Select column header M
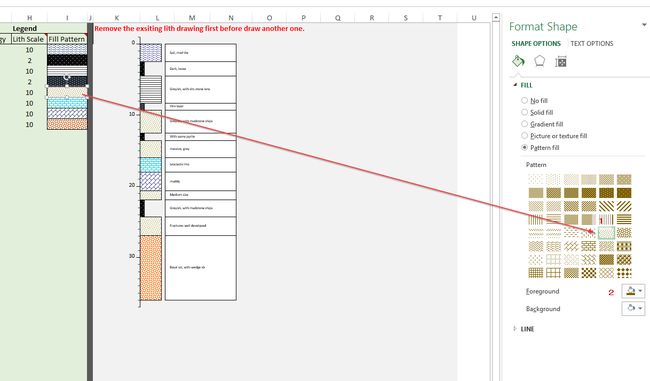Viewport: 650px width, 381px height. click(x=192, y=17)
